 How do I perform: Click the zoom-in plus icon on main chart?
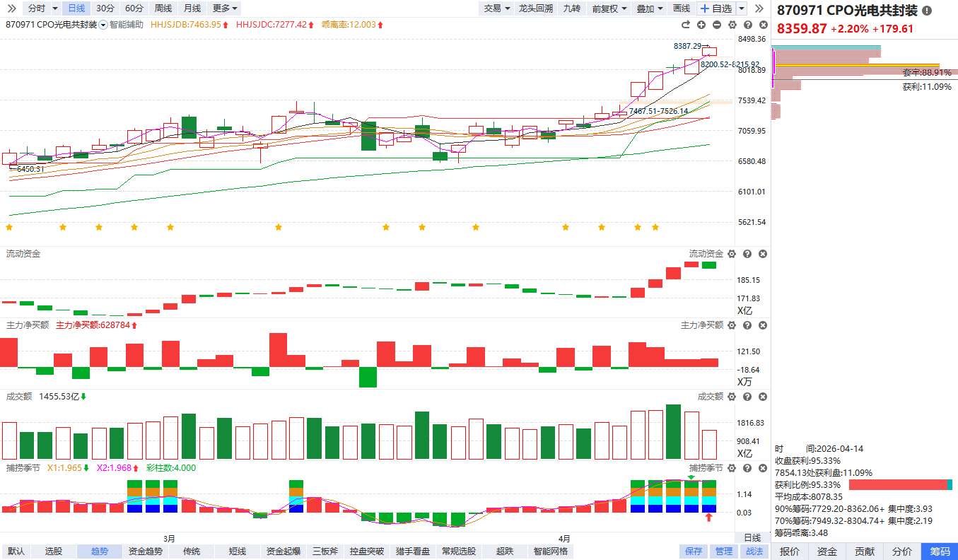click(701, 25)
